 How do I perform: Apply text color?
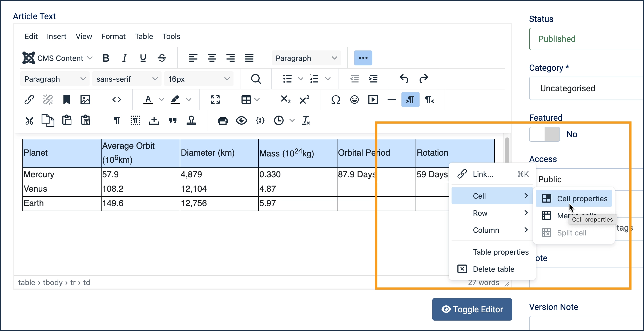click(x=148, y=100)
